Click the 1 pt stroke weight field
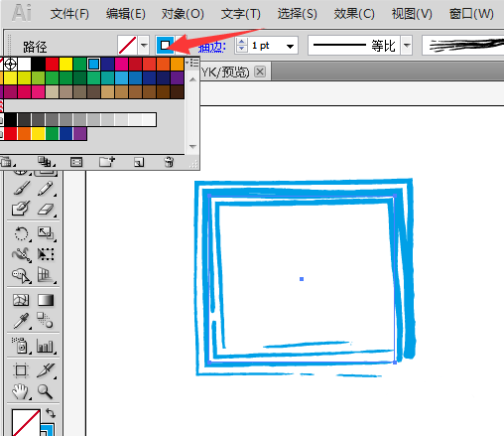The height and width of the screenshot is (436, 504). click(266, 46)
